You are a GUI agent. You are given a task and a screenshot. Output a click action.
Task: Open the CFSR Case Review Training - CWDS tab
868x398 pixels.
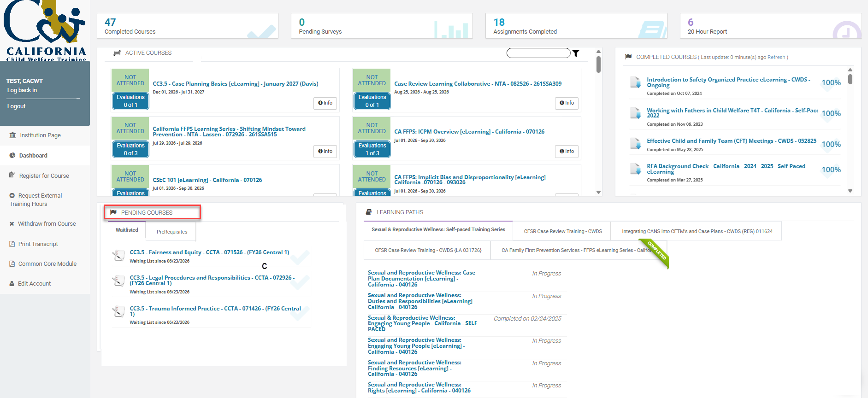pyautogui.click(x=562, y=231)
